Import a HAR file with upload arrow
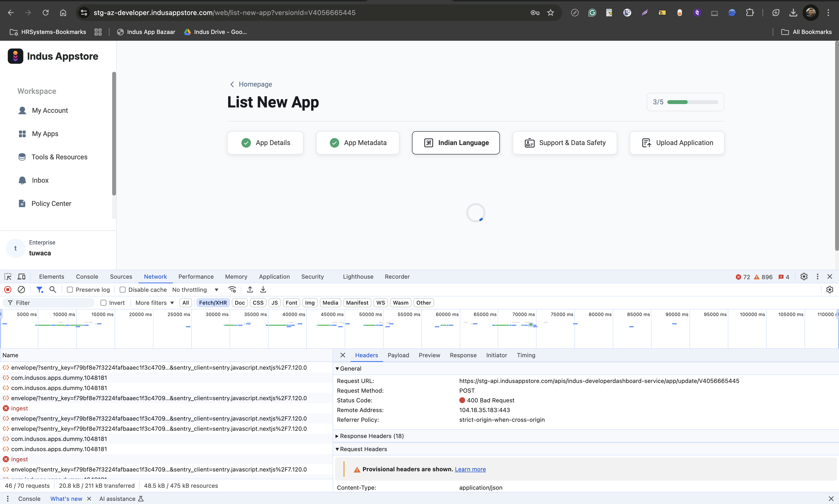 coord(250,289)
